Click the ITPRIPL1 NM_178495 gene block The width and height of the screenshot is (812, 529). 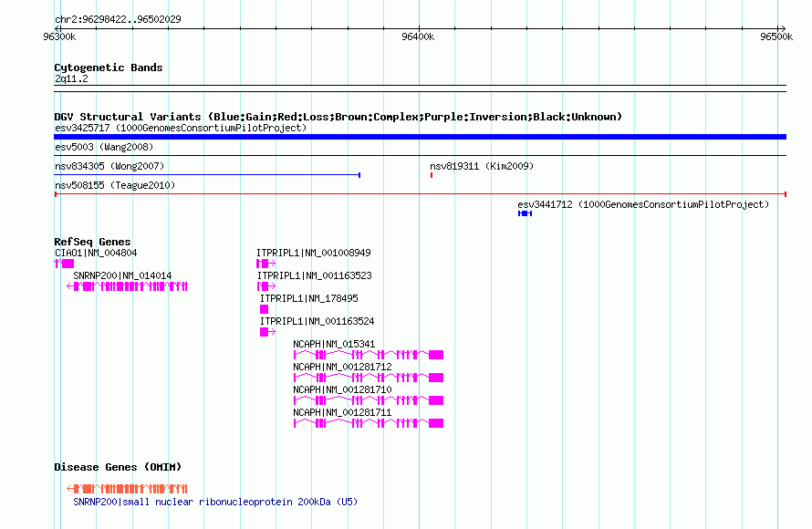(264, 309)
